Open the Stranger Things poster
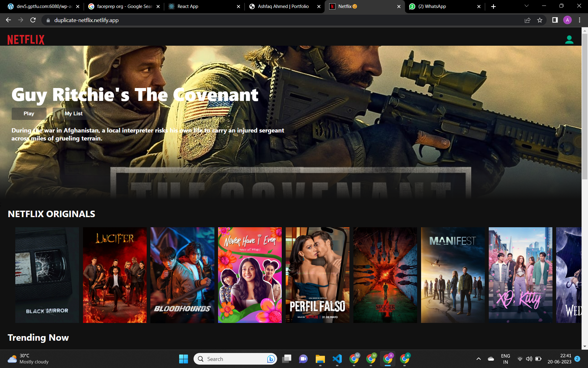This screenshot has height=368, width=588. [385, 275]
